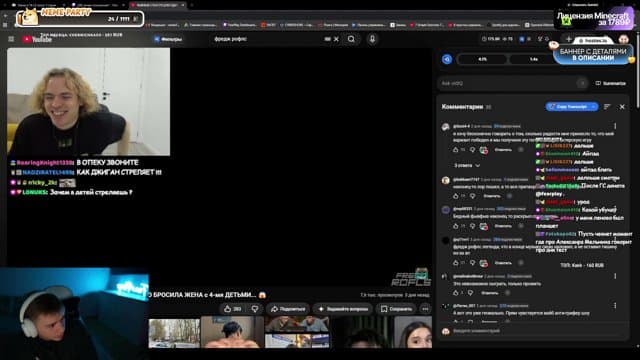
Task: Open the dark-haired woman video thumbnail
Action: coord(413,333)
